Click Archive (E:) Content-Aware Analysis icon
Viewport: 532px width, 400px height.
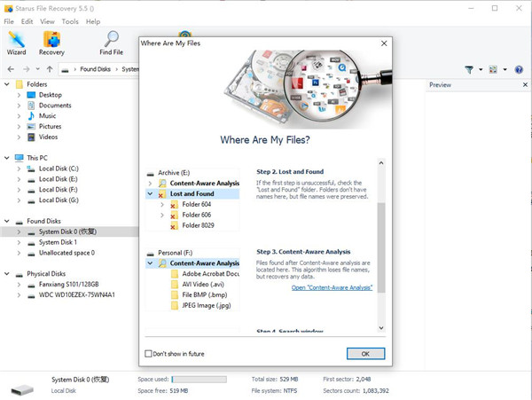[x=162, y=184]
